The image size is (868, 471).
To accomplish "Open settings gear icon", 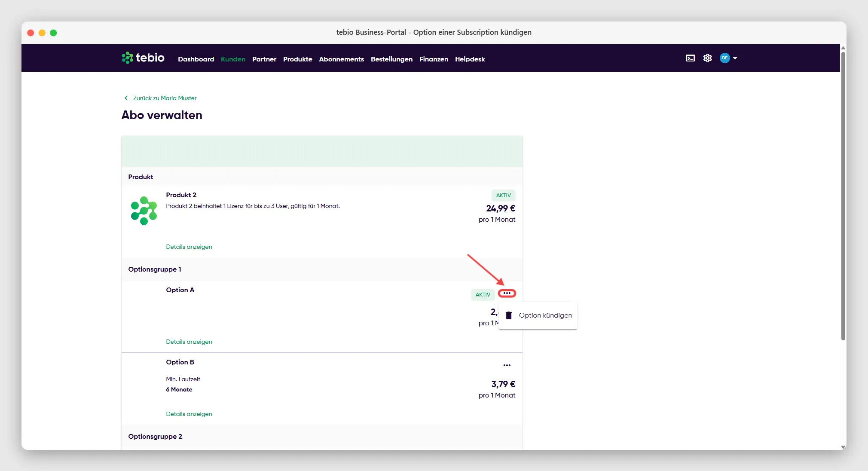I will 707,58.
